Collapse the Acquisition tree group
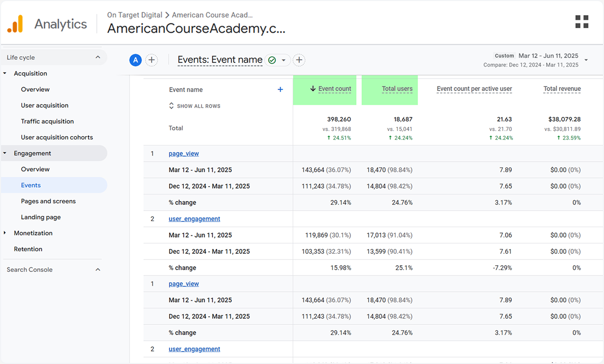 [x=5, y=73]
